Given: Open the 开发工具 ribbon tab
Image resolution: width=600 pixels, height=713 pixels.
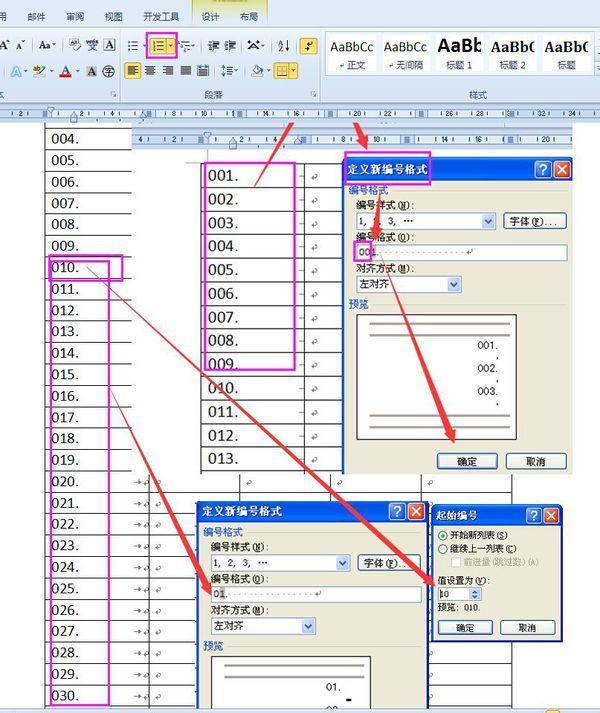Looking at the screenshot, I should click(161, 17).
